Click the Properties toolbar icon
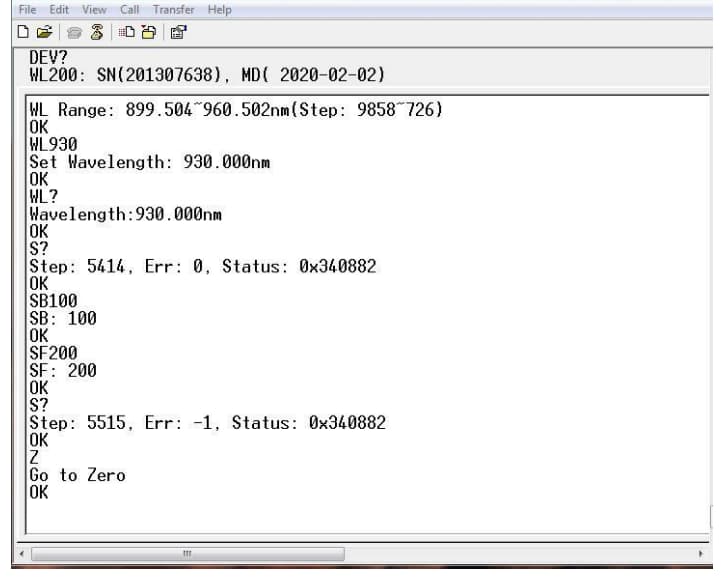This screenshot has width=722, height=578. (177, 32)
